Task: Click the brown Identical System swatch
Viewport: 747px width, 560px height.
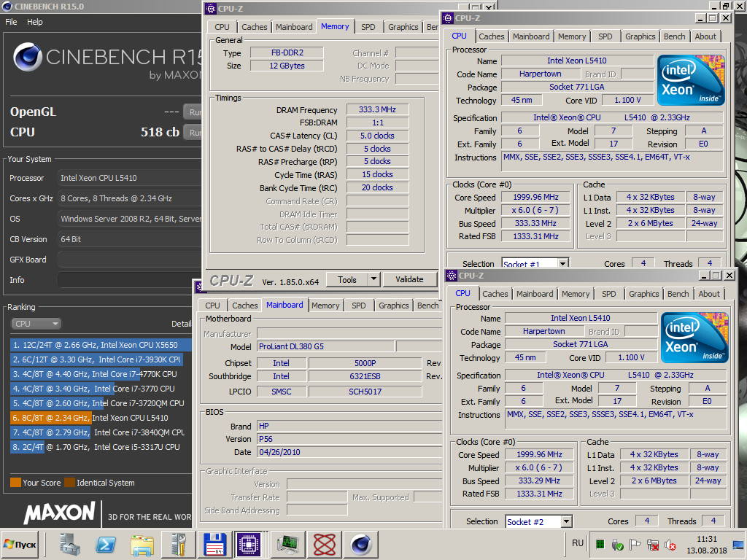Action: 69,483
